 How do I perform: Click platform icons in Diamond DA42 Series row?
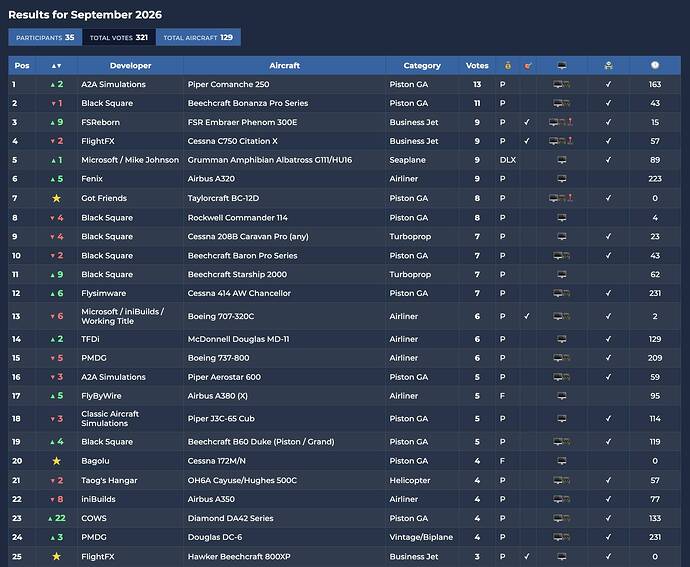[562, 518]
